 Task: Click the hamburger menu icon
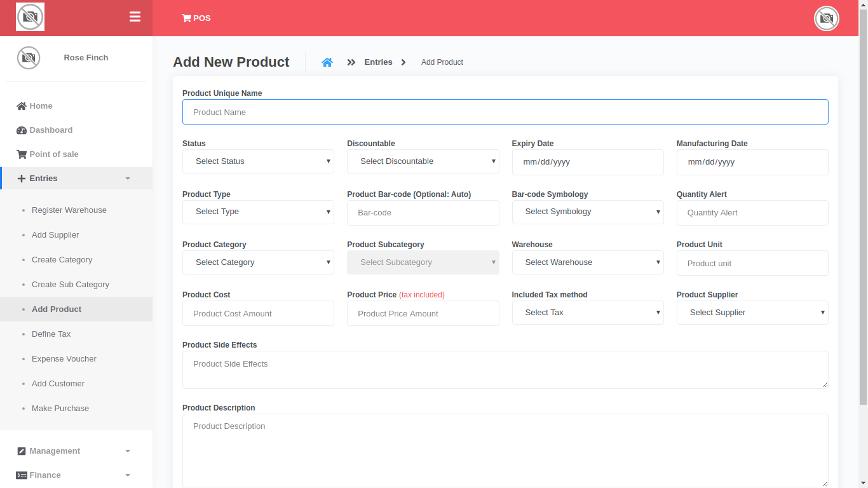pos(135,17)
